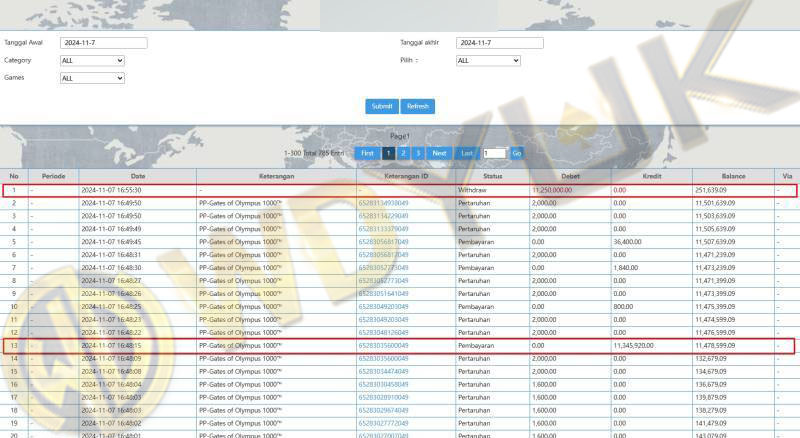Viewport: 800px width, 438px height.
Task: Click the Submit button
Action: click(x=382, y=106)
